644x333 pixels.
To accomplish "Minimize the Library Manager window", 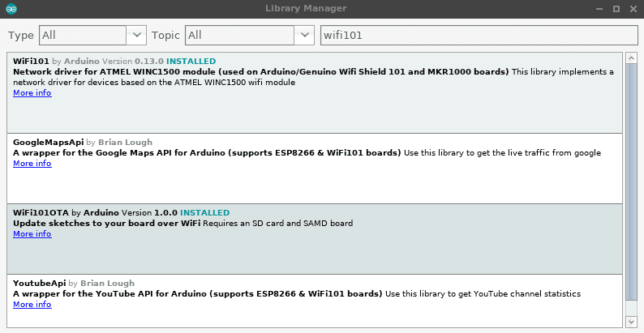I will coord(599,8).
